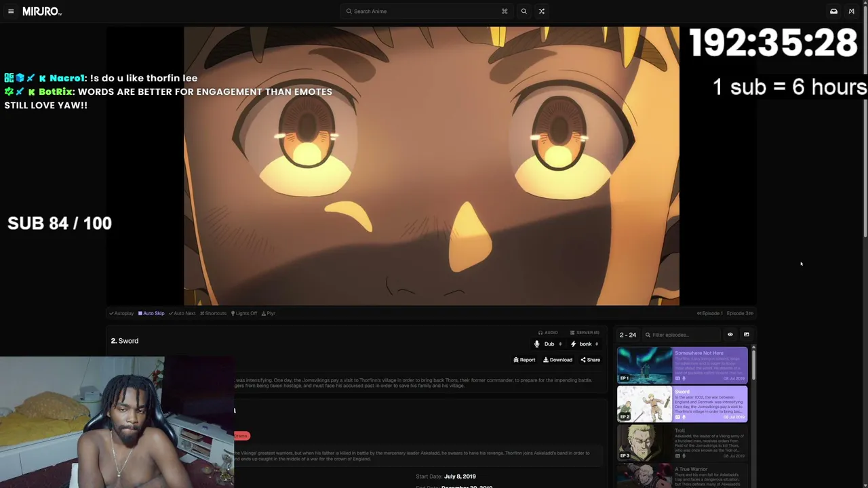Click the red genre tag below the description
The width and height of the screenshot is (868, 488).
241,436
